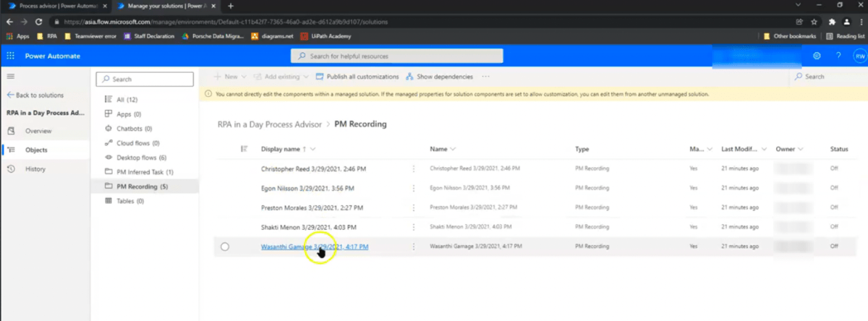The height and width of the screenshot is (321, 868).
Task: Open the RW account avatar
Action: [x=859, y=56]
